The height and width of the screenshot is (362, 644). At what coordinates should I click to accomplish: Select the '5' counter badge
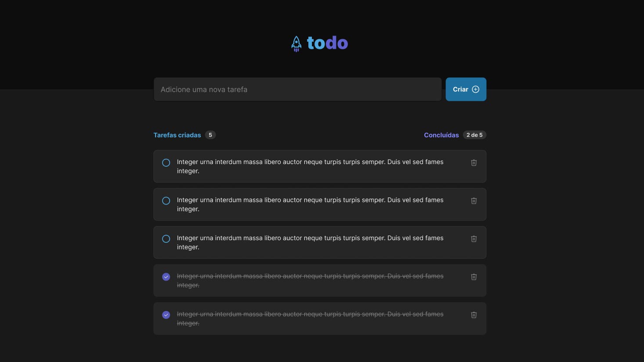(x=210, y=135)
